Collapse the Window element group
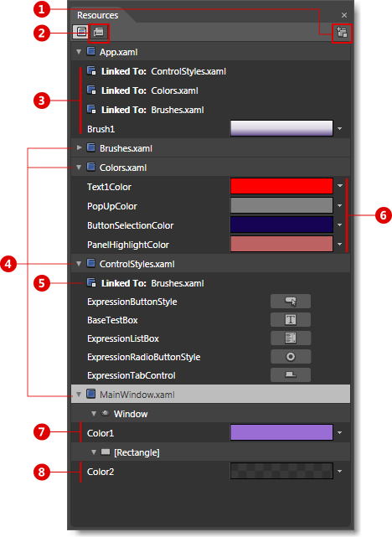 point(94,414)
